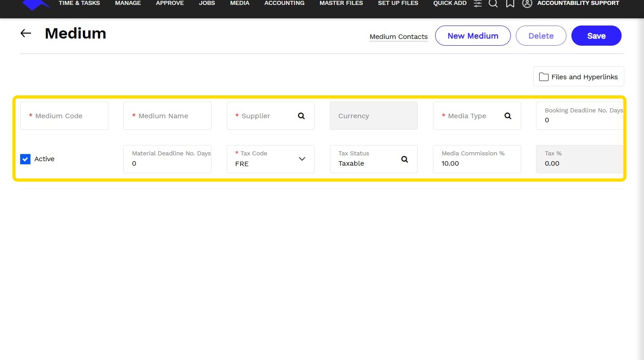This screenshot has height=360, width=644.
Task: Open the Time & Tasks menu
Action: tap(79, 3)
